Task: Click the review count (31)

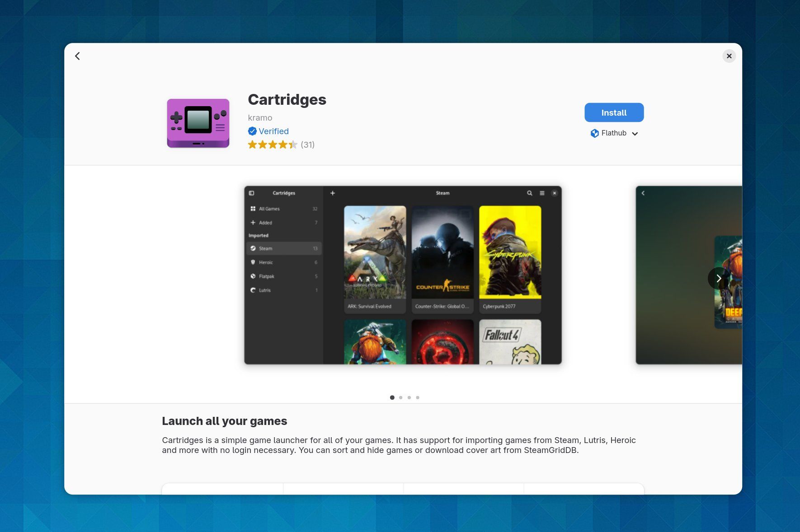Action: 308,145
